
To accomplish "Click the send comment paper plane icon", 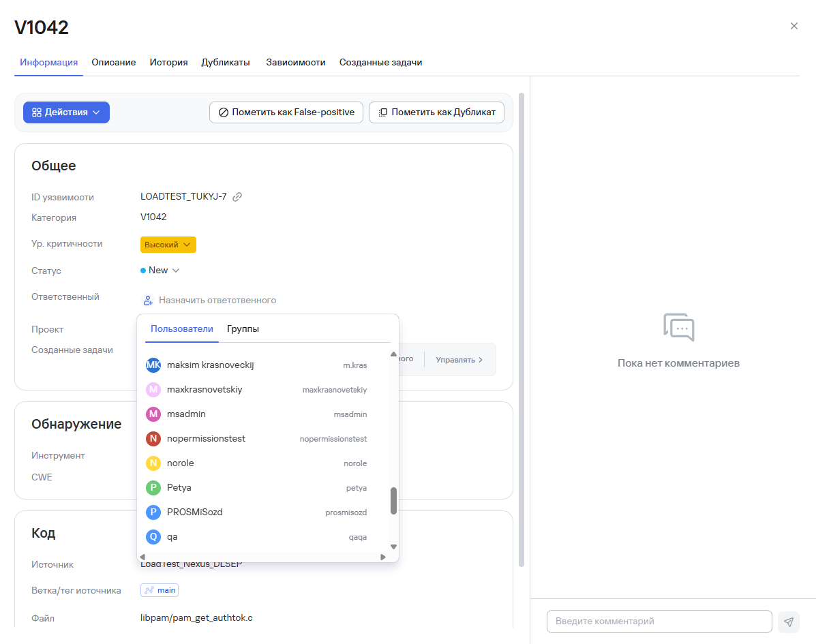I will pos(789,622).
